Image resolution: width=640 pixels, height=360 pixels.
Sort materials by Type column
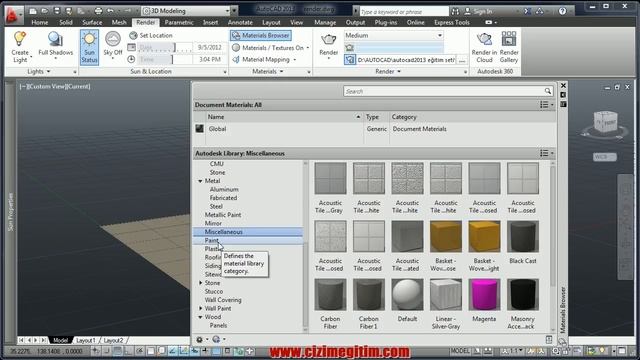(376, 117)
